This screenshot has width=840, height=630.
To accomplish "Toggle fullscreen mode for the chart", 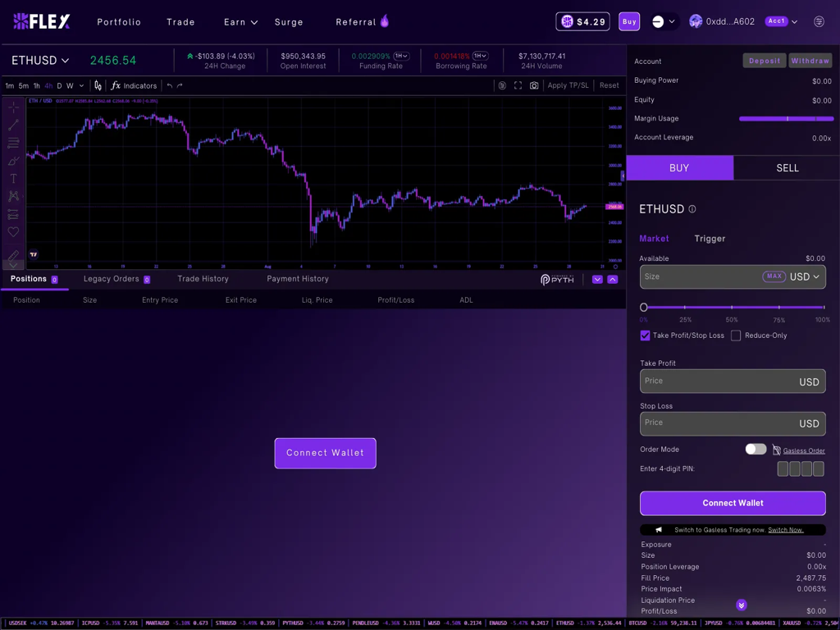I will (518, 85).
